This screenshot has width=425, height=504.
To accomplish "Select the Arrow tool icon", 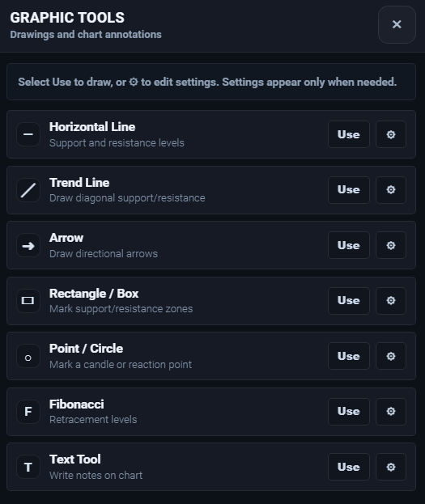I will [28, 246].
